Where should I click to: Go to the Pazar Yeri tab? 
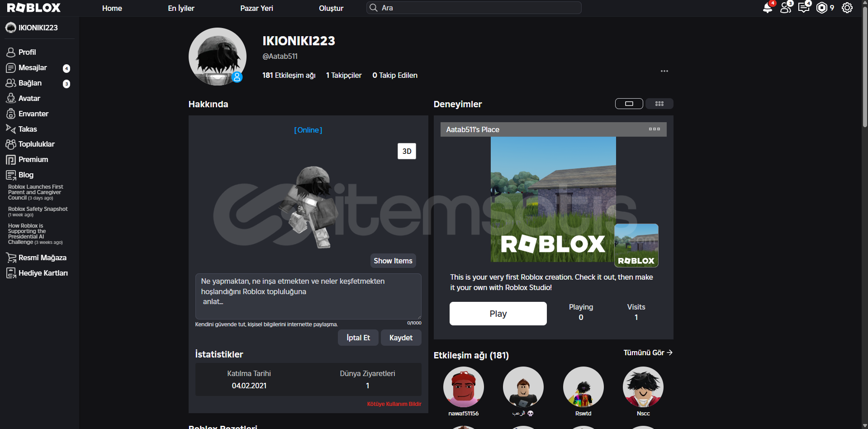[x=256, y=8]
